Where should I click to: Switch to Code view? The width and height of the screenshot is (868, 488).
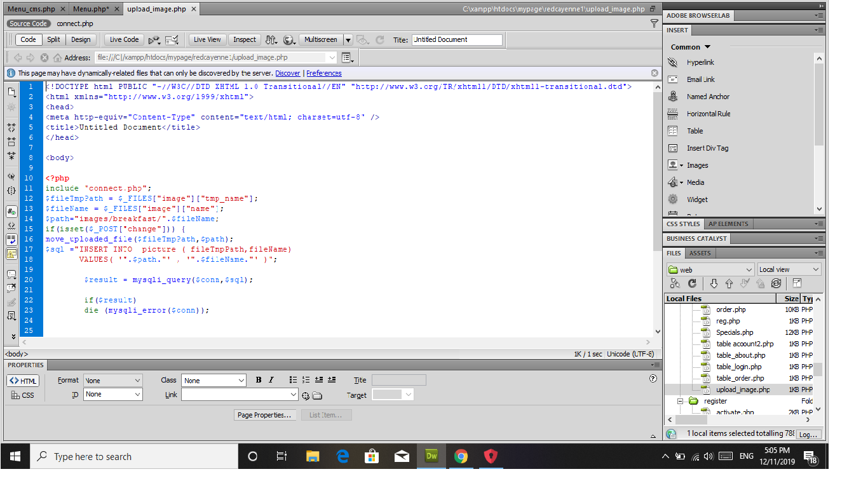(28, 39)
